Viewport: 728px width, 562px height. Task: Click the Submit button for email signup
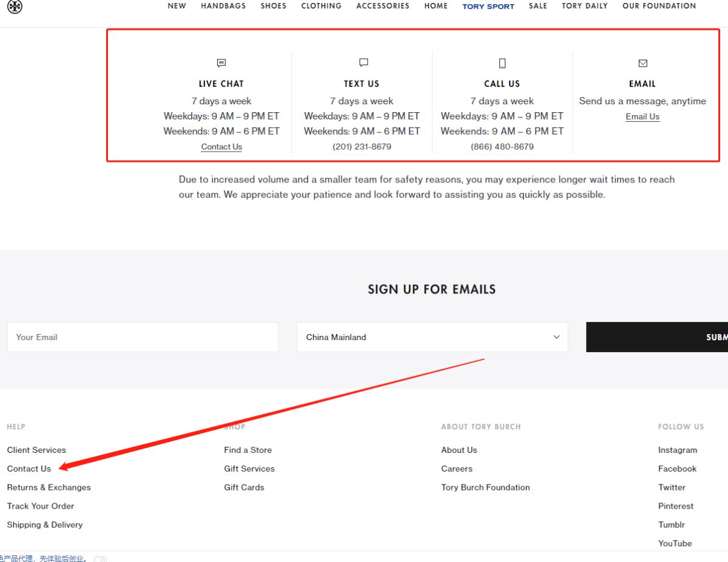[x=657, y=337]
